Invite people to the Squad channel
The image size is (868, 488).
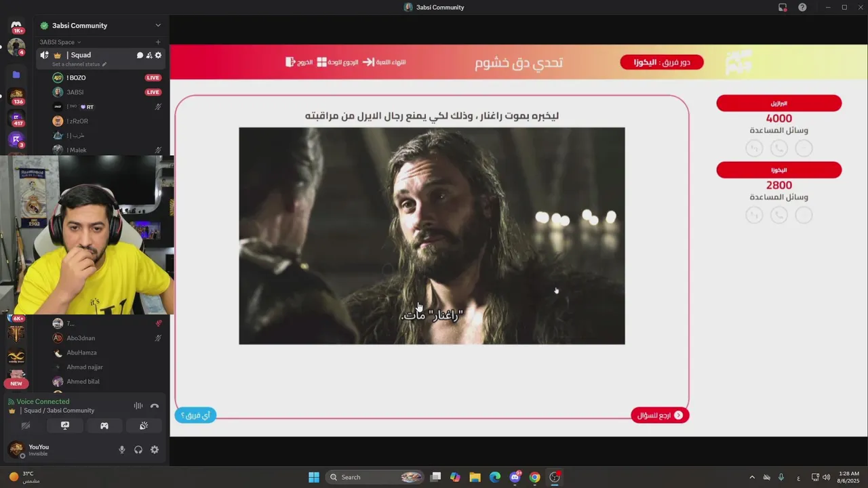click(149, 56)
